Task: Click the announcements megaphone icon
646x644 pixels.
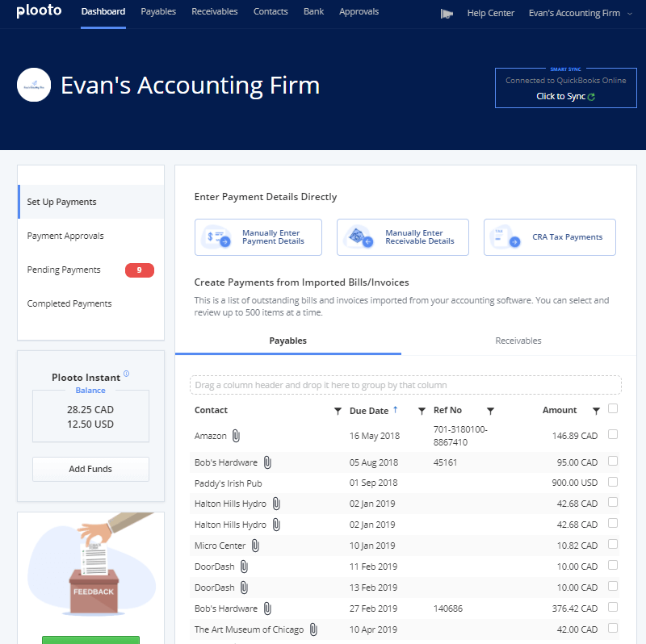Action: pos(447,14)
